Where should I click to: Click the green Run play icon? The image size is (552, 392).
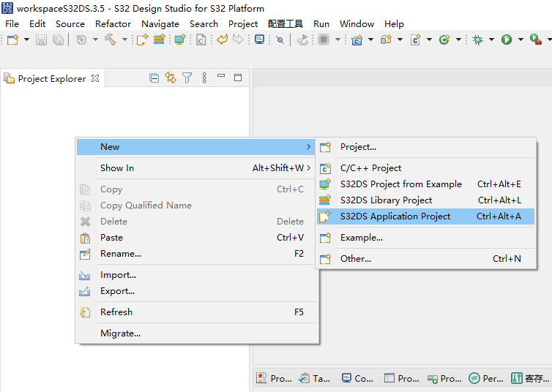click(507, 39)
